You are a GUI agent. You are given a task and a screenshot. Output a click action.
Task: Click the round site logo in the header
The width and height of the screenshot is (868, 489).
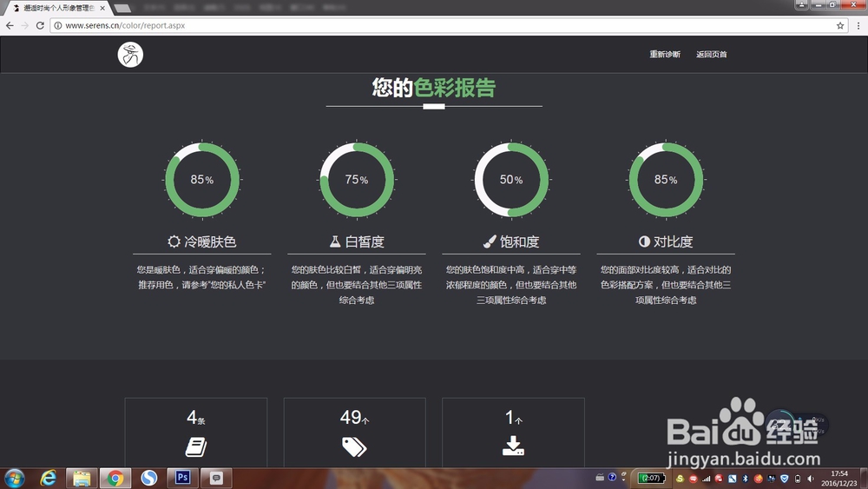131,55
